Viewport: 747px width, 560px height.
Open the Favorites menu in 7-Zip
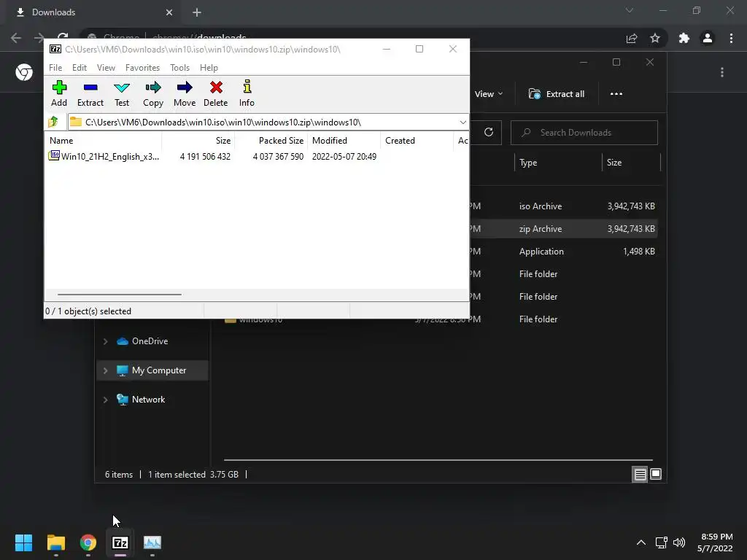[142, 68]
